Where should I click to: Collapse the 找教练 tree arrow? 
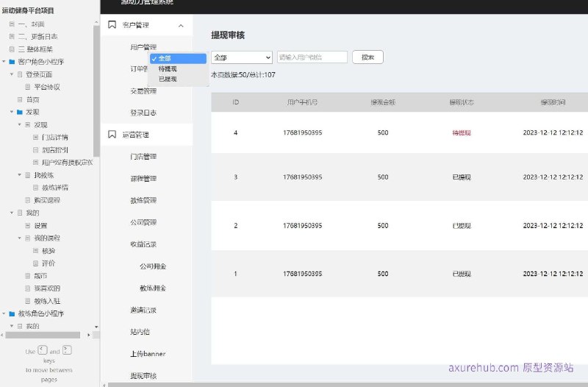pos(20,174)
